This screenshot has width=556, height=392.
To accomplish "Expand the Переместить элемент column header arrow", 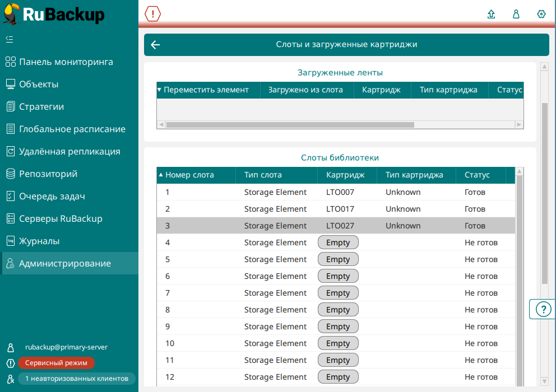I will click(x=159, y=90).
